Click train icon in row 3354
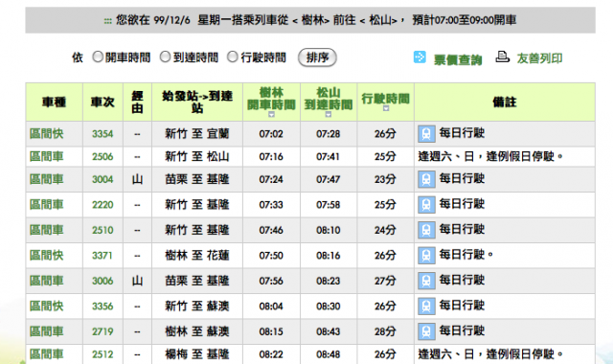 click(x=426, y=134)
